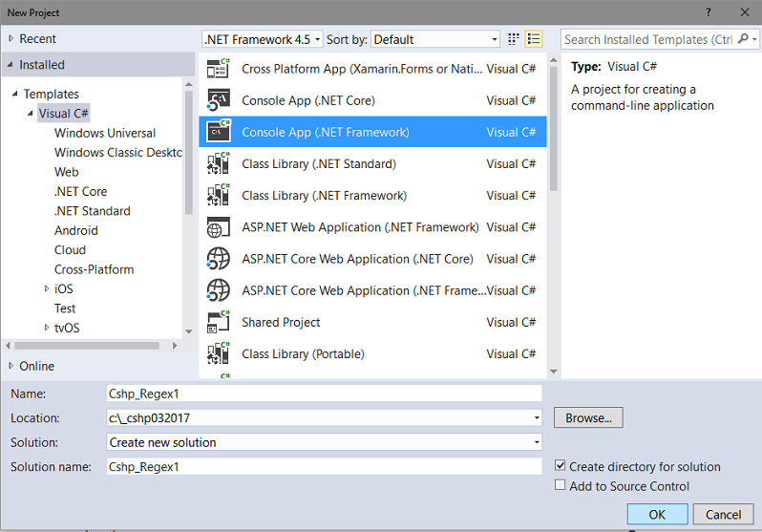Click template list scroll down arrow
This screenshot has height=532, width=762.
click(554, 371)
